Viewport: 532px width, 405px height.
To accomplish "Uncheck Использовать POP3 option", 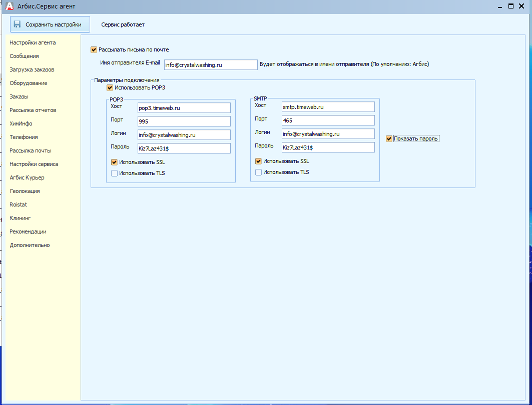I will pyautogui.click(x=110, y=88).
